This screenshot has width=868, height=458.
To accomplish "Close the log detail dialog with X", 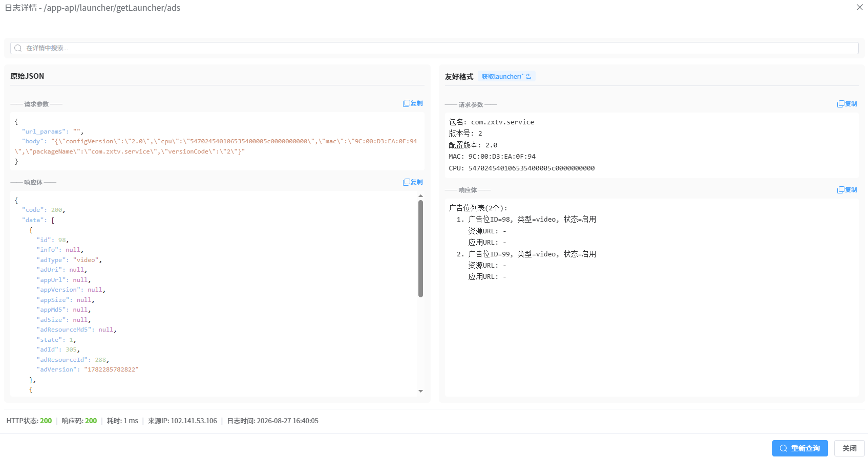I will (x=860, y=7).
